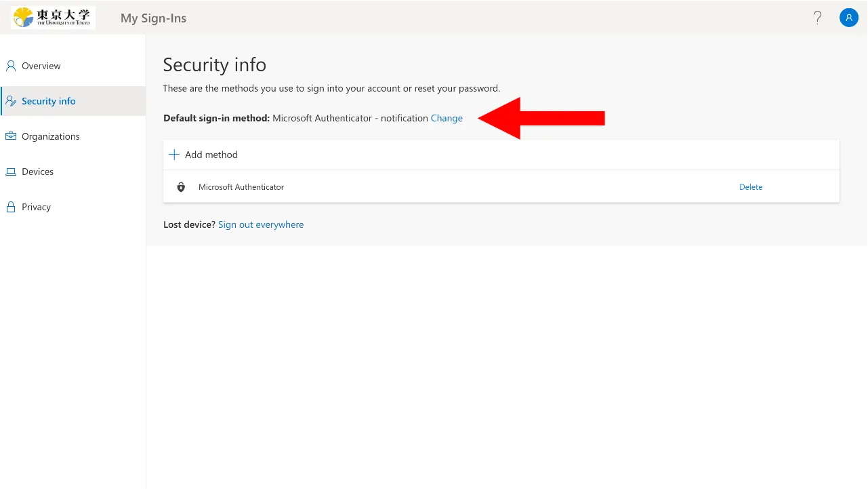Change the default sign-in method

(447, 118)
